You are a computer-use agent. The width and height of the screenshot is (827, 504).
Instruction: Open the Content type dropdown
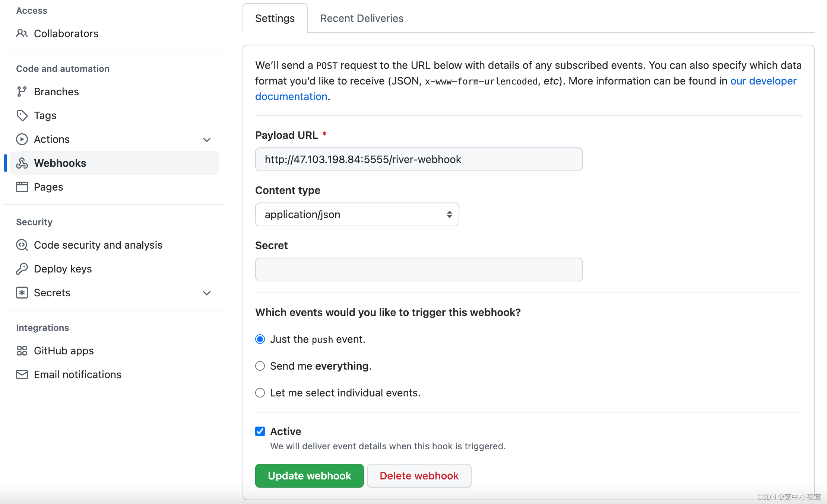tap(357, 214)
